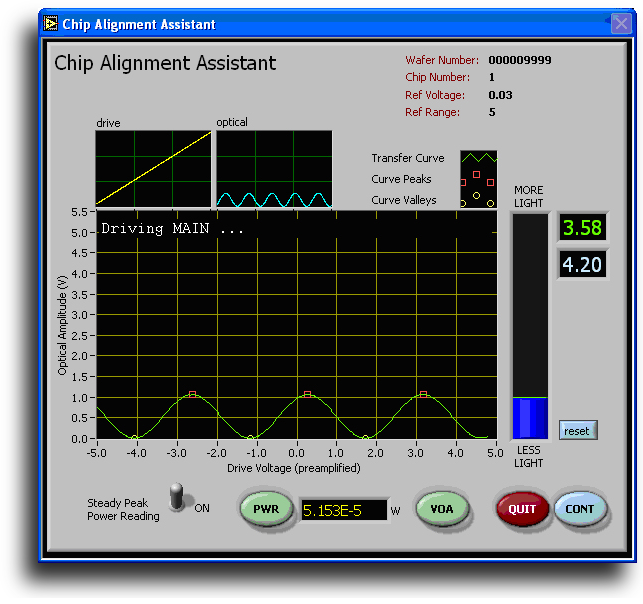Click the center peak marker on the curve
The image size is (643, 604).
coord(308,394)
